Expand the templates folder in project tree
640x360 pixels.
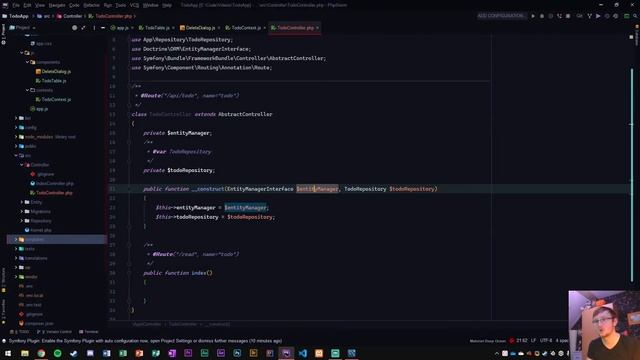16,240
